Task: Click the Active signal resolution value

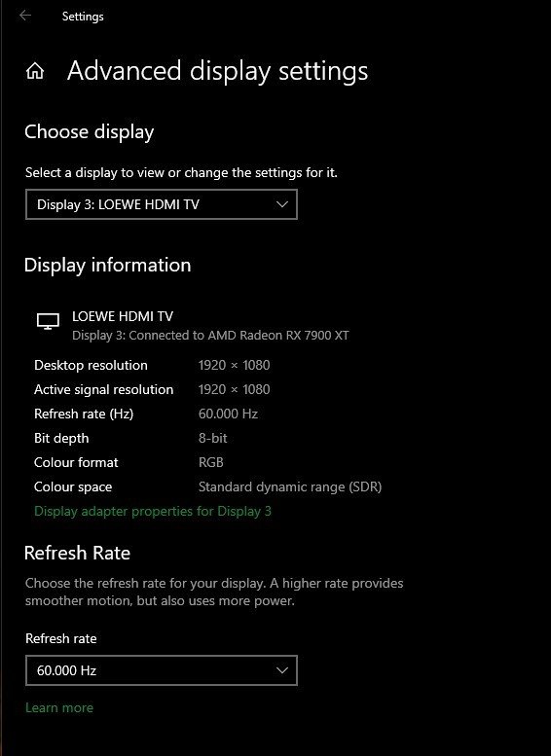Action: 234,389
